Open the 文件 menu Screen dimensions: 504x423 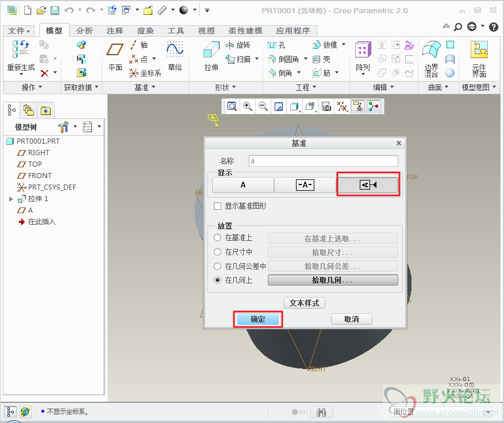pyautogui.click(x=18, y=31)
